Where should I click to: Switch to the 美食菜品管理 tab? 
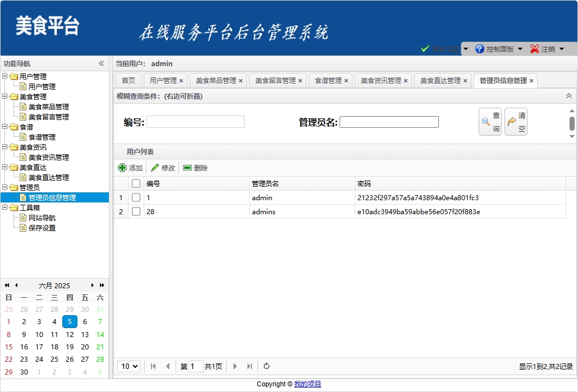[x=215, y=80]
